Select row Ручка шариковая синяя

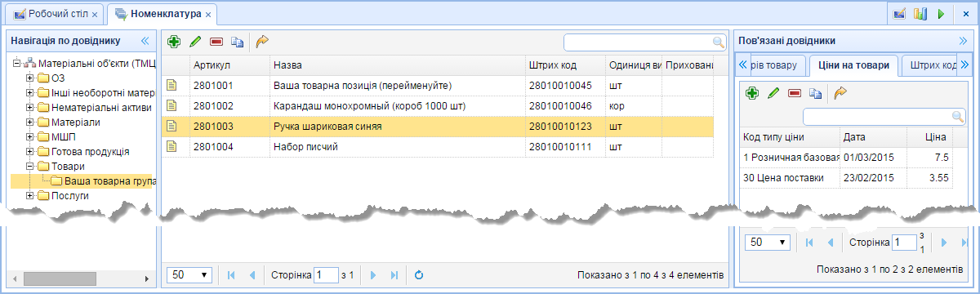(x=438, y=126)
